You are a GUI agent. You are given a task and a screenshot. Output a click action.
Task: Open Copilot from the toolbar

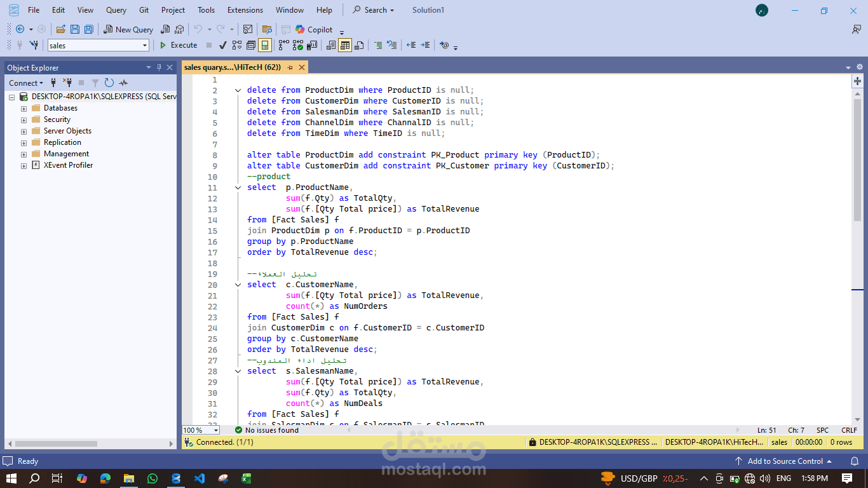(x=314, y=29)
